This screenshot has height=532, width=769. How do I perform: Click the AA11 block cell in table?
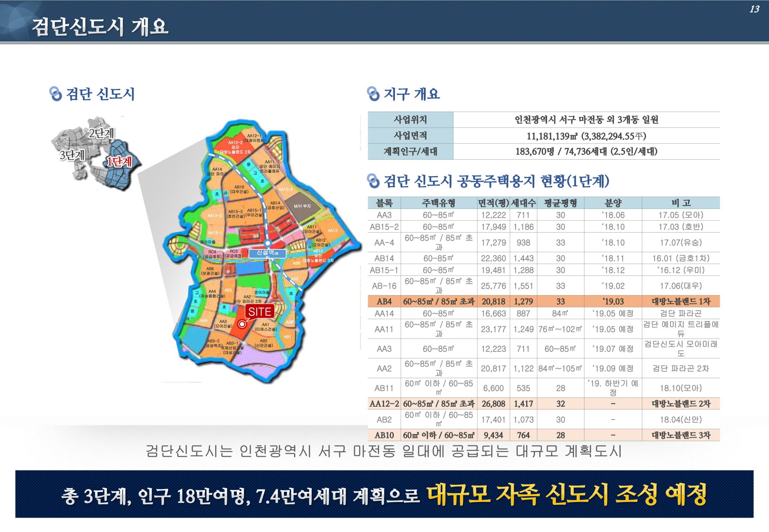384,329
